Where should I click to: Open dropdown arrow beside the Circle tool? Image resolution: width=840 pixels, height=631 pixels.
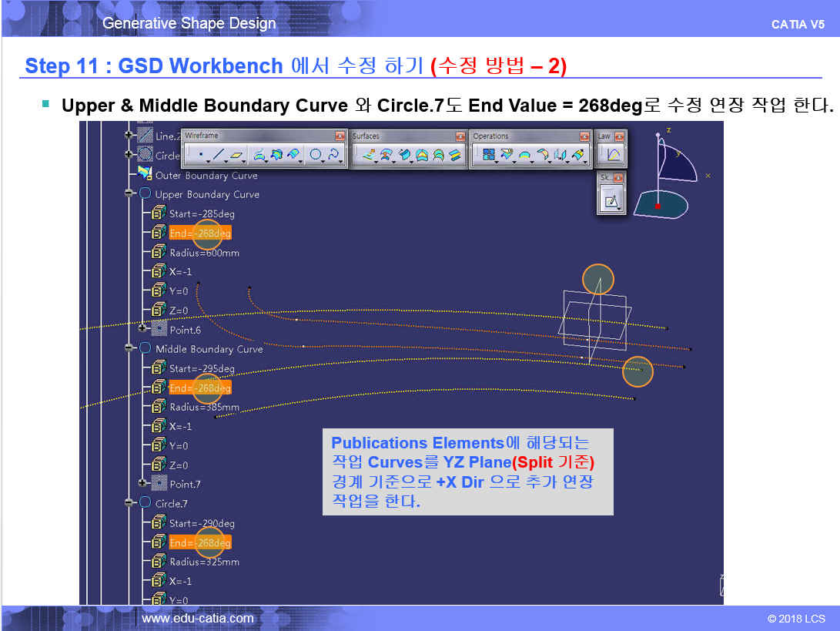pyautogui.click(x=324, y=162)
